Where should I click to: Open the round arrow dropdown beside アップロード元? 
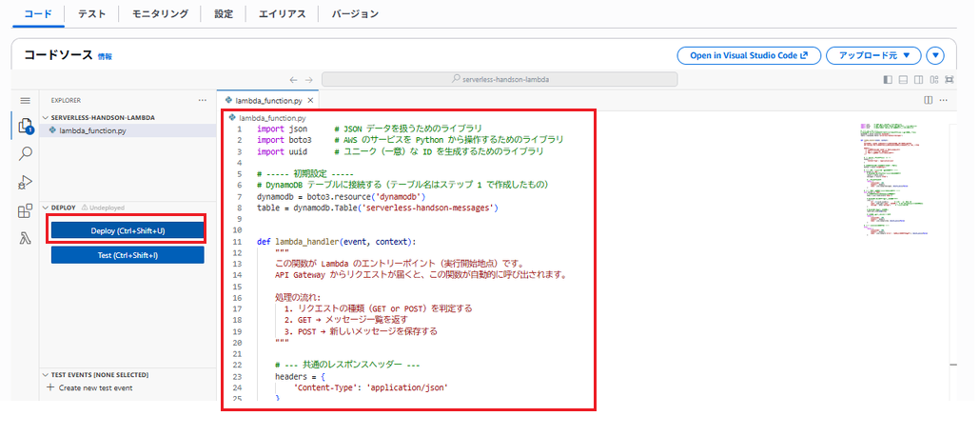[935, 55]
